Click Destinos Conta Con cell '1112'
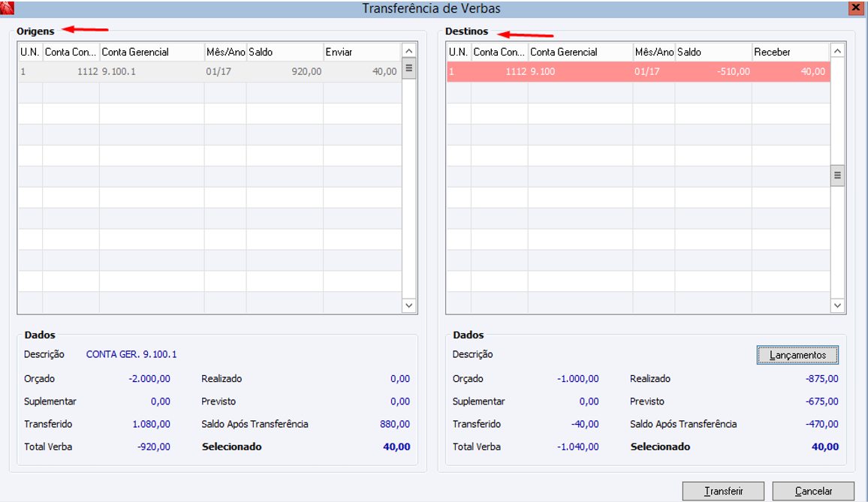Viewport: 868px width, 502px height. [499, 71]
